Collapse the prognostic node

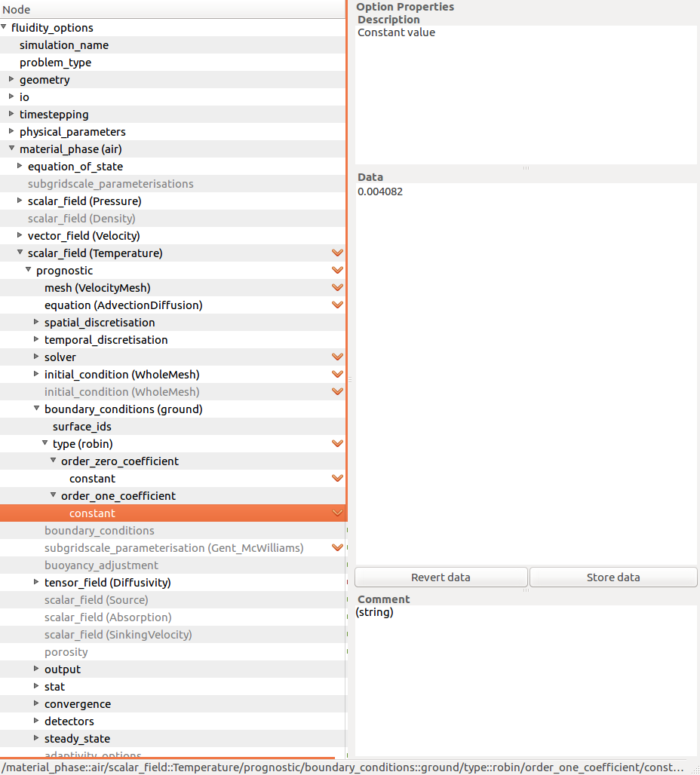coord(28,270)
